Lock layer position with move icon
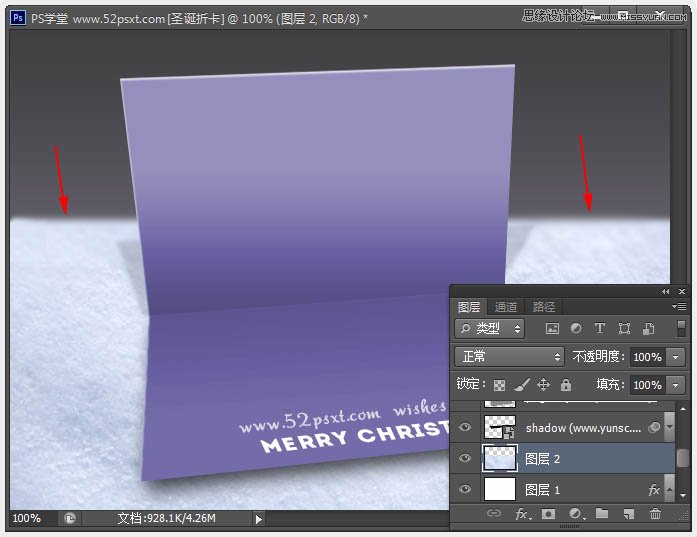Screen dimensions: 697x537 coord(543,385)
